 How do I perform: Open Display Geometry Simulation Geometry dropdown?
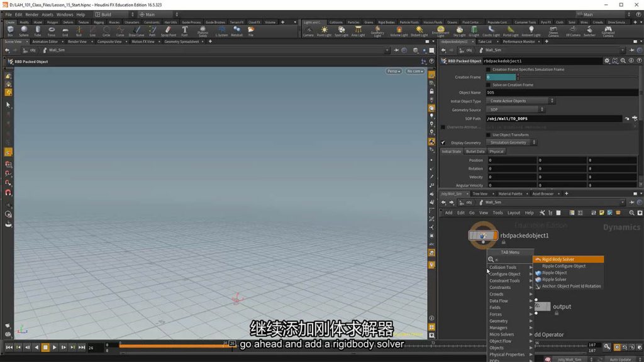coord(511,143)
